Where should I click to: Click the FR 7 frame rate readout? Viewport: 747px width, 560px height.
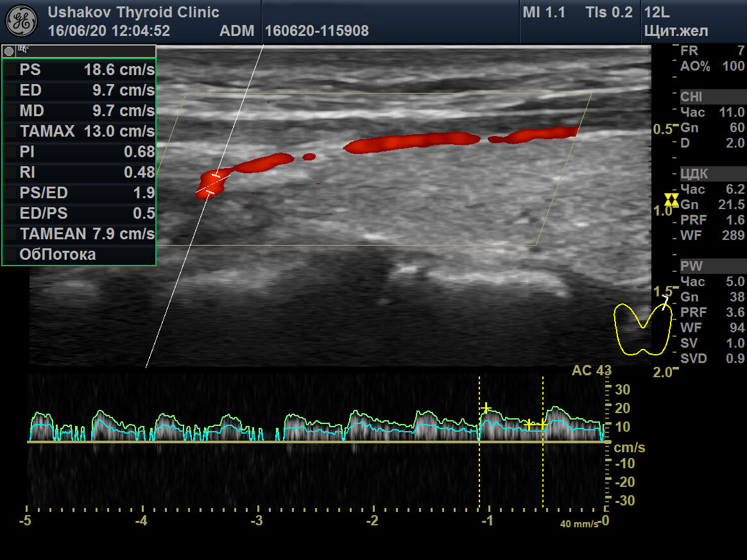(x=712, y=51)
